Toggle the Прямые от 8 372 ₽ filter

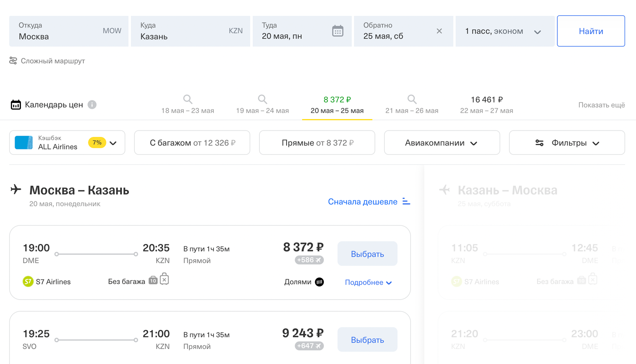(x=317, y=143)
